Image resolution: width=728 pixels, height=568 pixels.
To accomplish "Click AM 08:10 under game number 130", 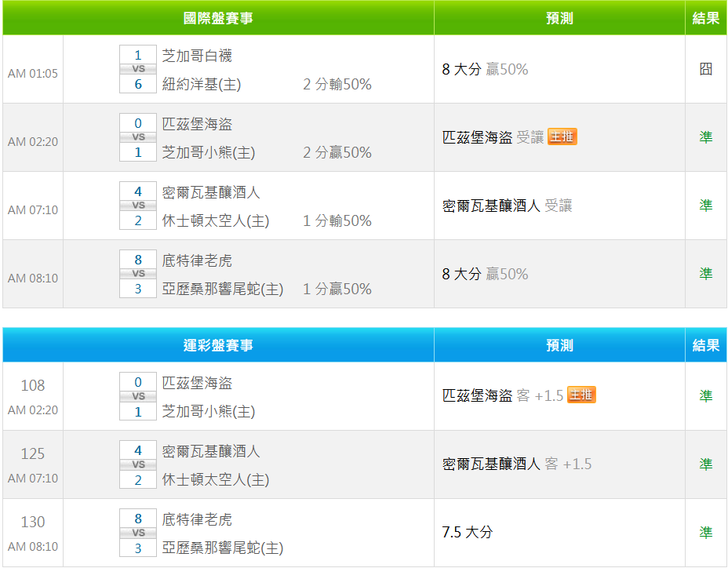I will point(33,547).
